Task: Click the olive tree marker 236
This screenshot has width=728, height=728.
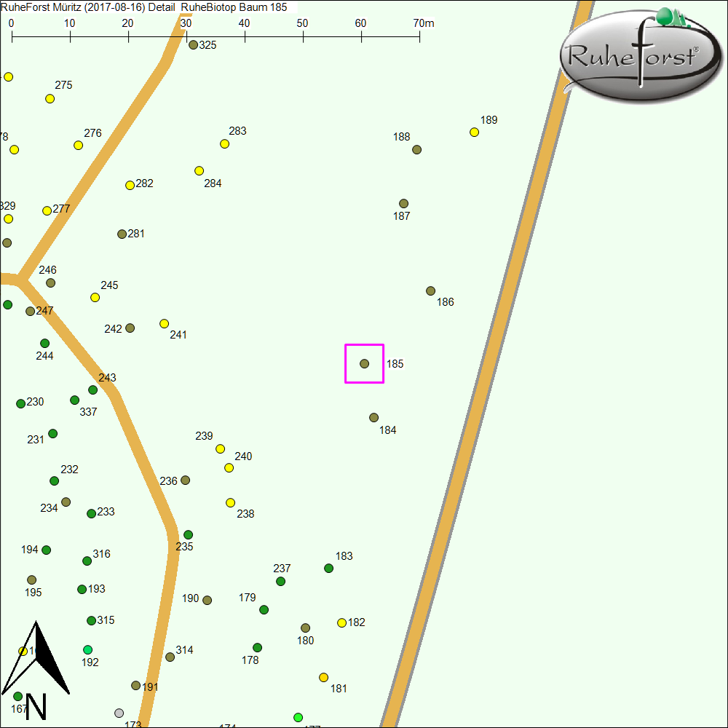Action: coord(185,480)
